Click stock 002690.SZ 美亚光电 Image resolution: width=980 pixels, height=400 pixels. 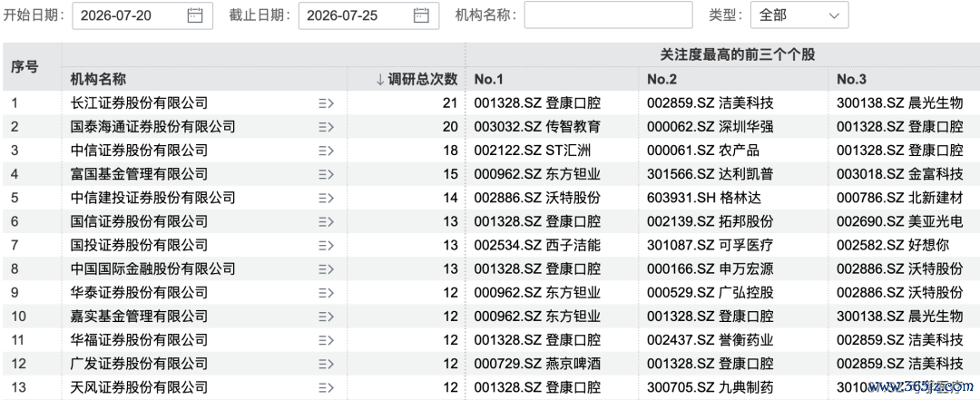(900, 222)
